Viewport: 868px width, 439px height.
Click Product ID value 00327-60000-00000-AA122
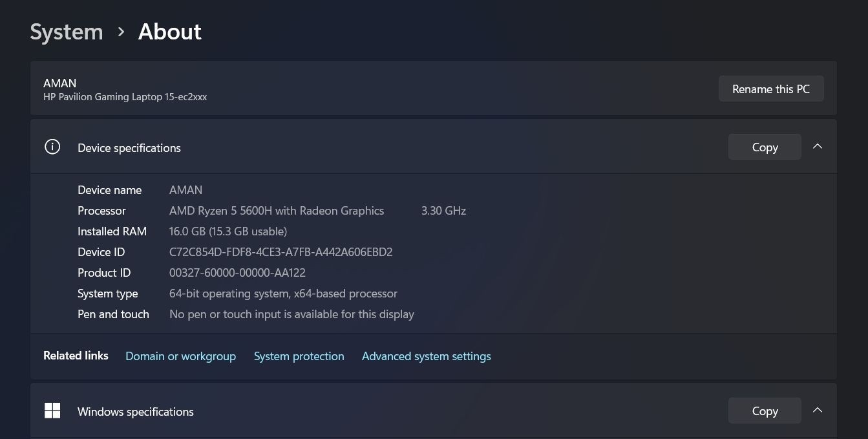(x=237, y=273)
